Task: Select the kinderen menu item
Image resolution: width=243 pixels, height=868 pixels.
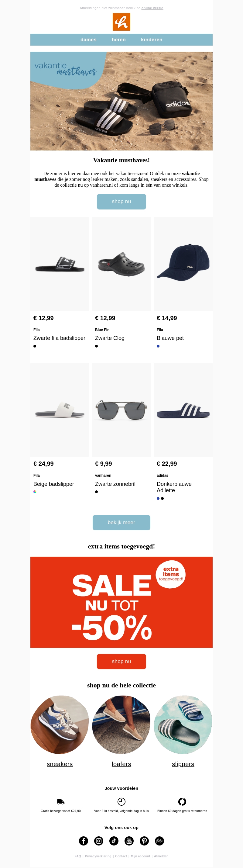Action: point(152,40)
